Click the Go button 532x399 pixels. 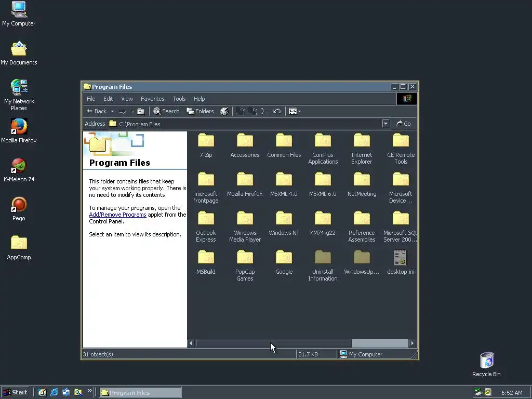coord(404,124)
